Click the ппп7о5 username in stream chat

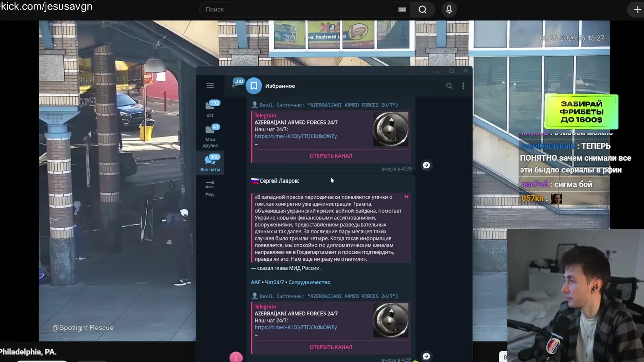tap(534, 185)
